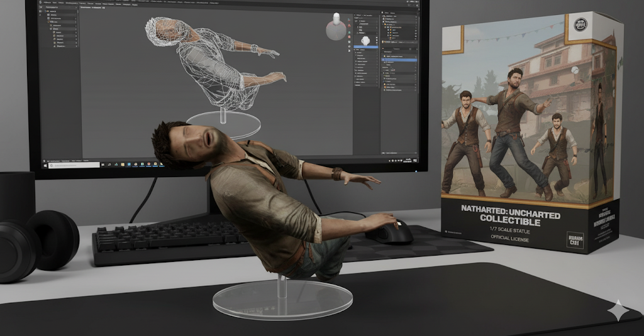The width and height of the screenshot is (644, 336).
Task: Select the blue highlighted row in the right properties panel
Action: click(400, 60)
